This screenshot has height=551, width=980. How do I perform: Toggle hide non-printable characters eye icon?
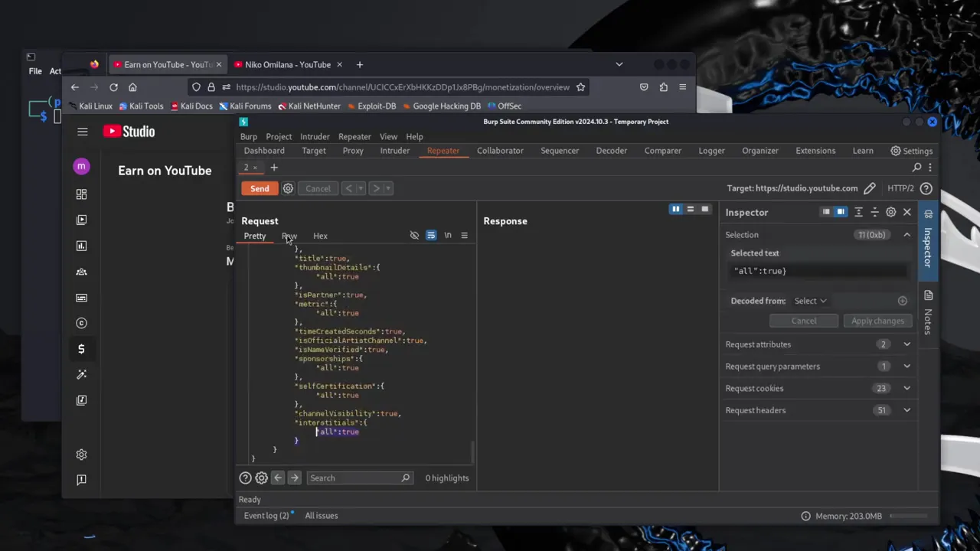pos(414,236)
